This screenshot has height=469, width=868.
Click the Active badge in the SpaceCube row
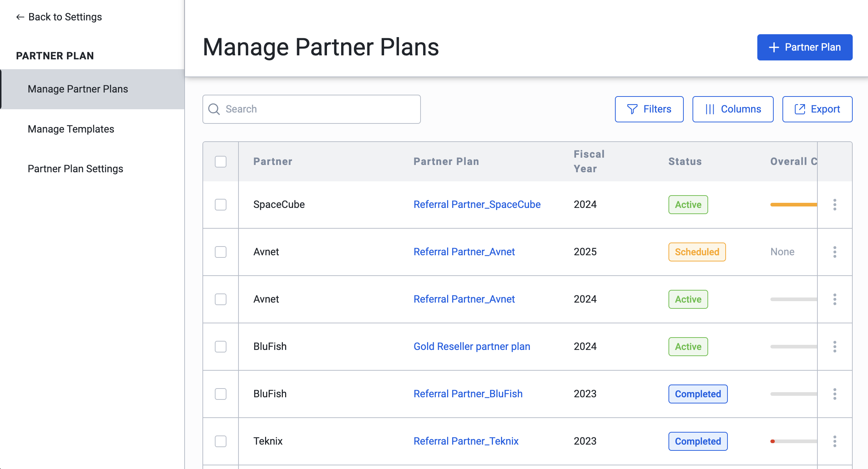click(x=688, y=205)
